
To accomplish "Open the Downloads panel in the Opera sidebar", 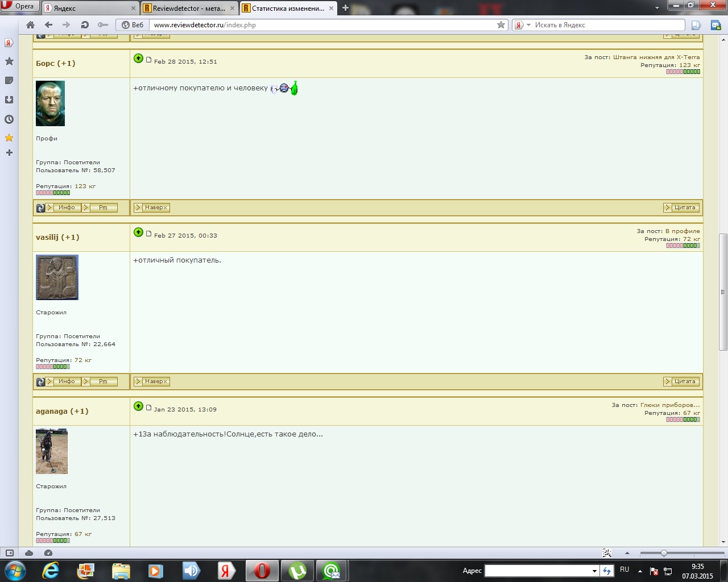I will pos(9,100).
